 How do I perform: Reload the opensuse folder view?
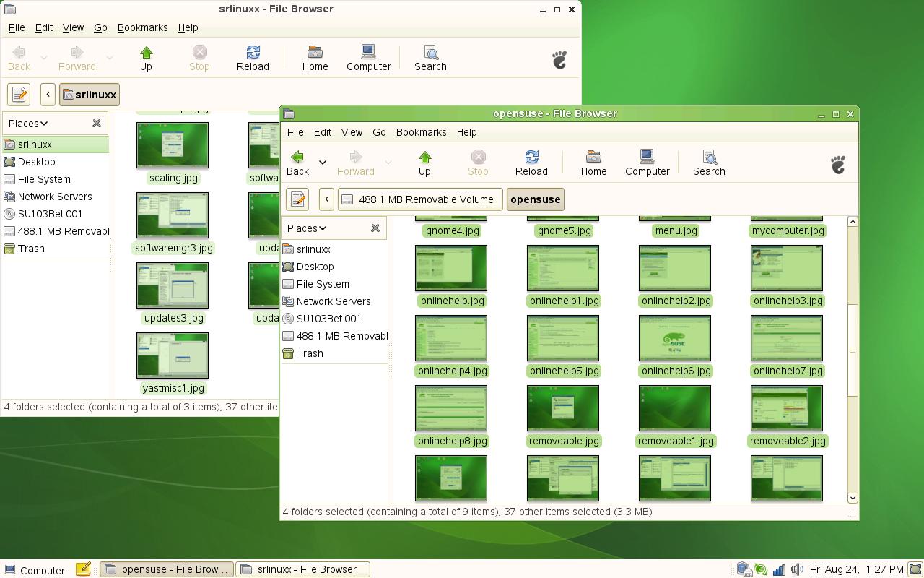531,163
